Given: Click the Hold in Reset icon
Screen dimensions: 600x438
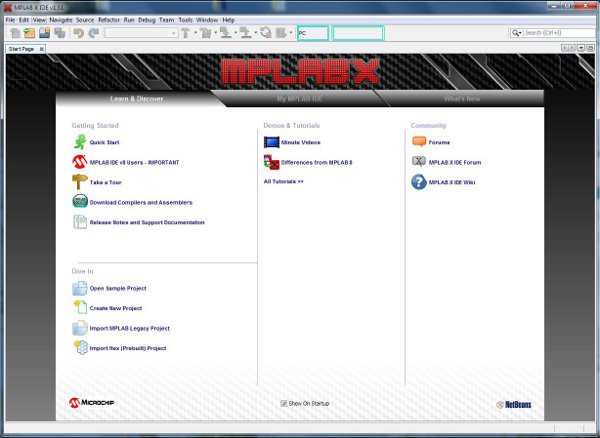Looking at the screenshot, I should (266, 33).
